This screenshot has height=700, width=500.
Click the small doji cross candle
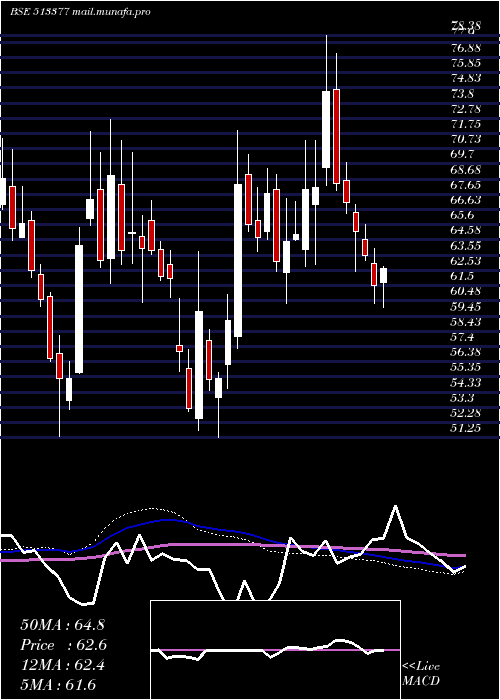tap(132, 233)
